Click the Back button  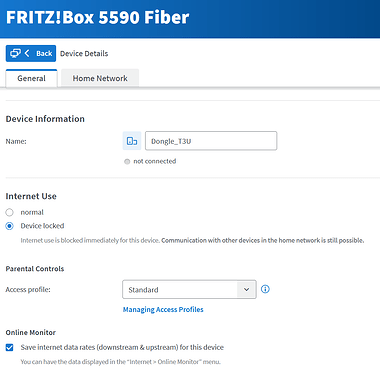point(31,53)
